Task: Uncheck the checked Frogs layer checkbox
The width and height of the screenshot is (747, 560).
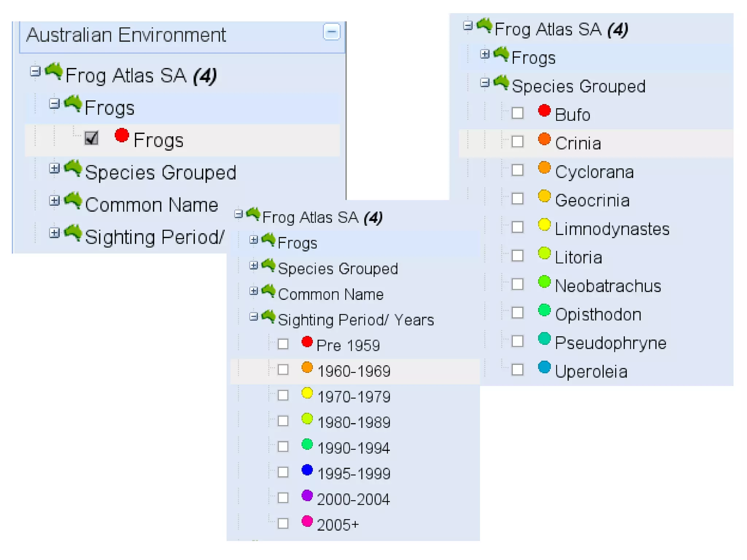Action: click(91, 138)
